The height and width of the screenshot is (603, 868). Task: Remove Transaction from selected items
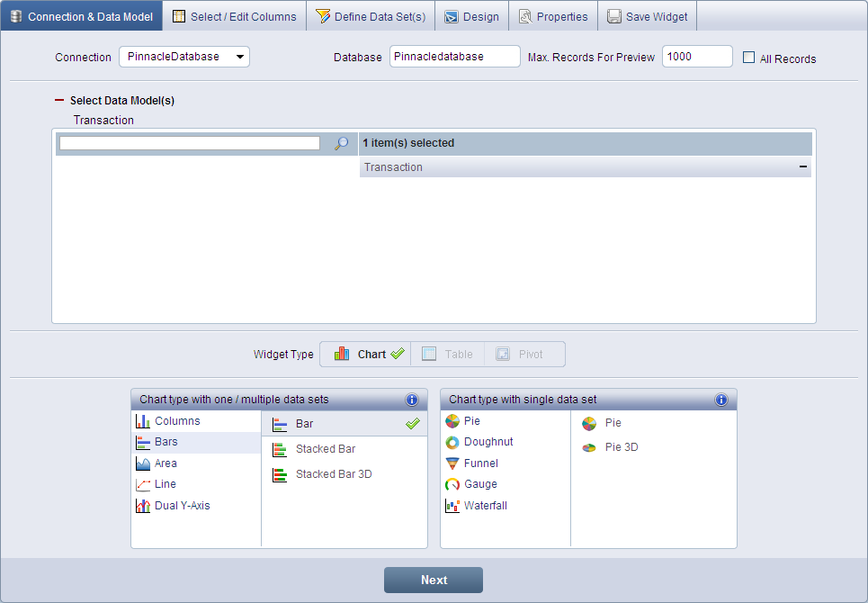pos(802,167)
